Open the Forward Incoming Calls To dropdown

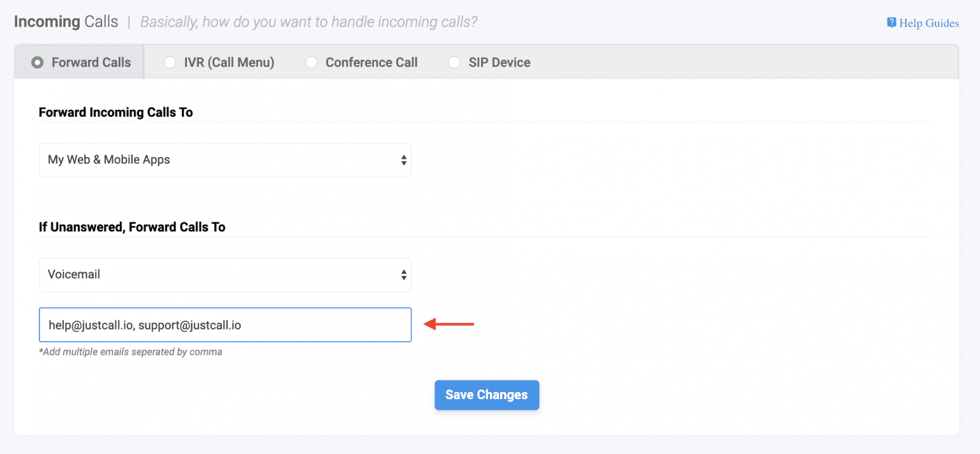tap(225, 160)
